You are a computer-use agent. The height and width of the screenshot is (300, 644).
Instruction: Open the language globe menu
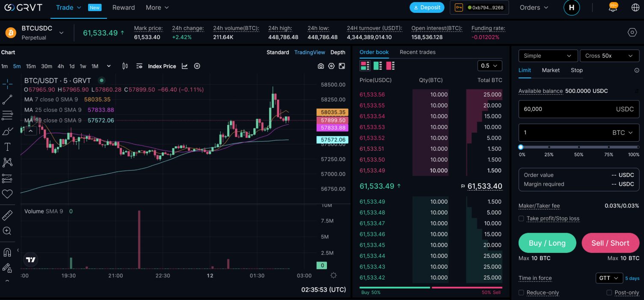click(x=635, y=8)
